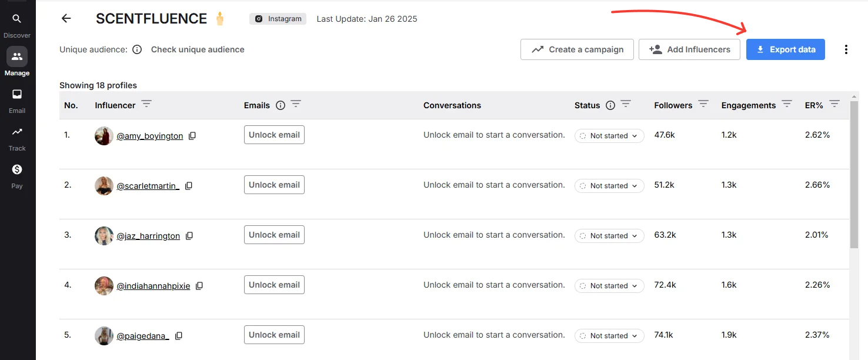The image size is (868, 360).
Task: Filter the Influencer column
Action: (146, 104)
